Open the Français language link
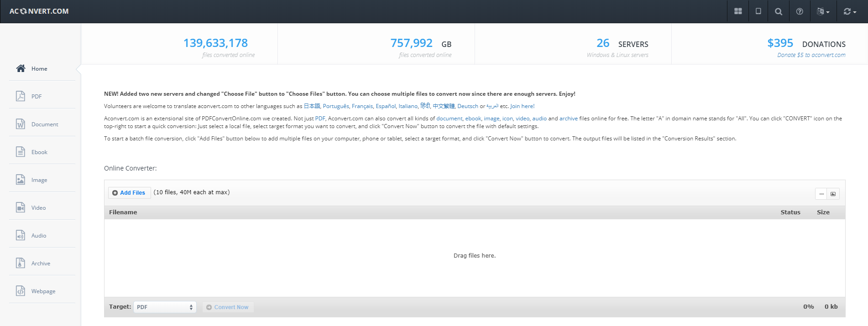Image resolution: width=868 pixels, height=326 pixels. [x=362, y=106]
